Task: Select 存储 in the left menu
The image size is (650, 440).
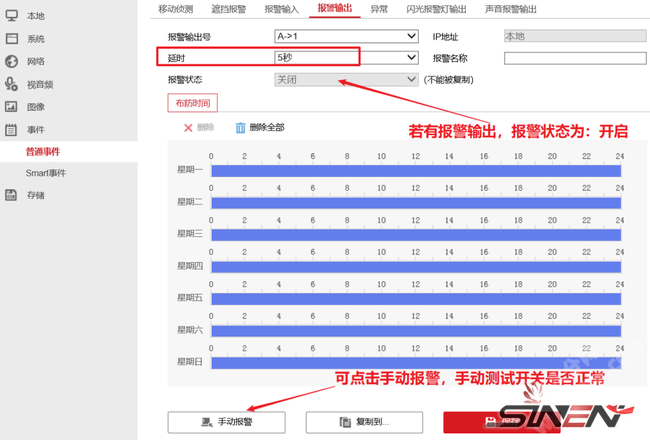Action: click(x=36, y=195)
